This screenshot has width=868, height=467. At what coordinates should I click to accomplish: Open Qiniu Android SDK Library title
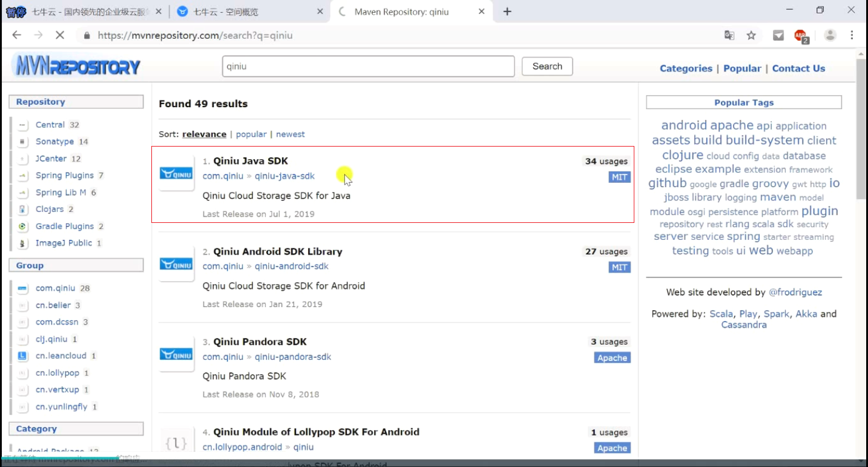(x=278, y=251)
